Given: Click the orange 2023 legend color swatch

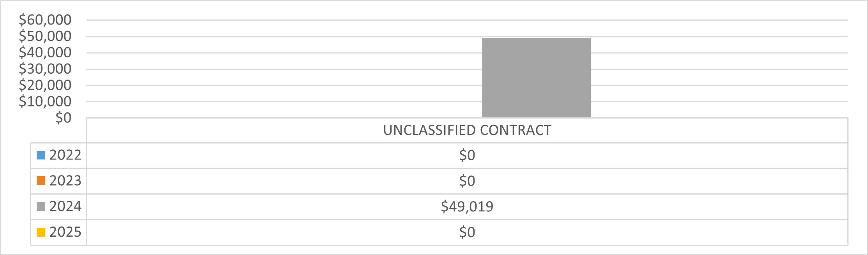Looking at the screenshot, I should point(41,181).
